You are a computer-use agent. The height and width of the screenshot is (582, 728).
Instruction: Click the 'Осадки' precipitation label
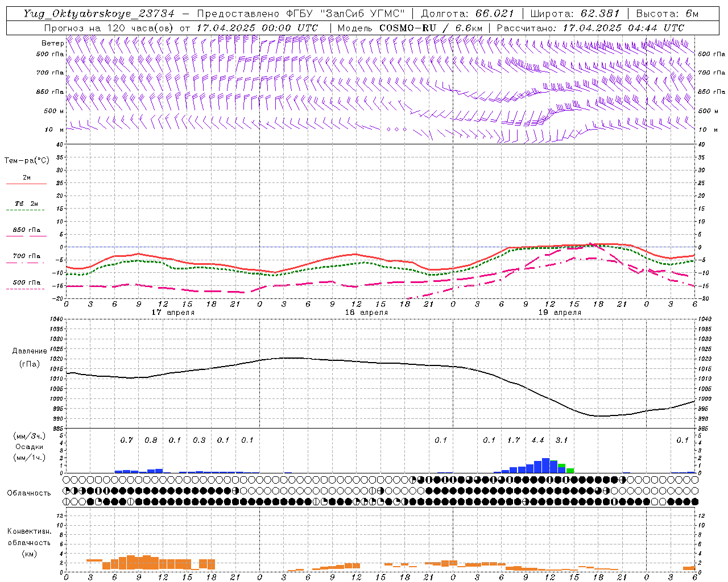[30, 447]
